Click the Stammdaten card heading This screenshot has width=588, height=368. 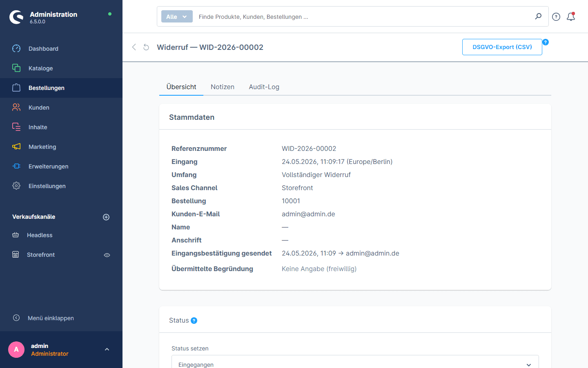click(x=192, y=117)
